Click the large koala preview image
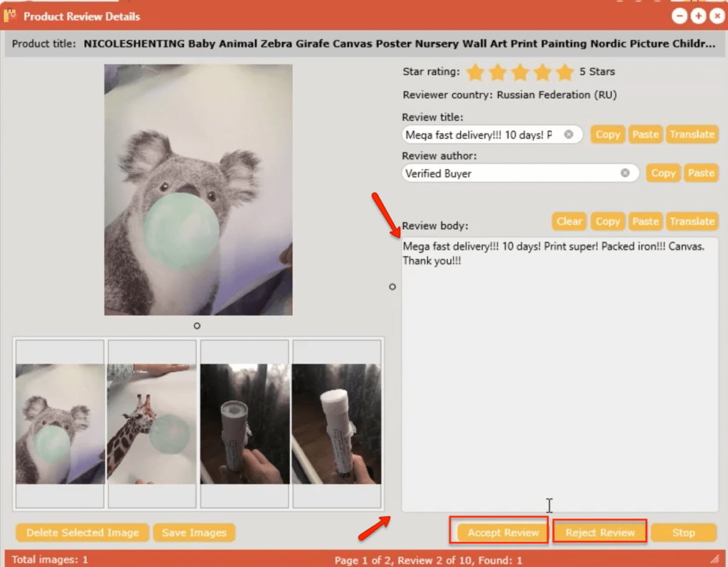 [198, 190]
